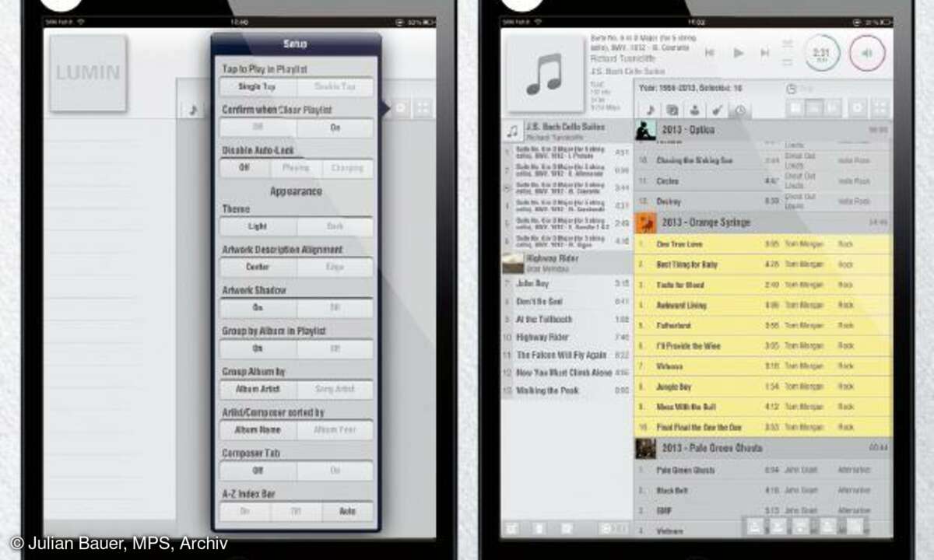
Task: Select Double Tap for playlist play
Action: pyautogui.click(x=335, y=87)
